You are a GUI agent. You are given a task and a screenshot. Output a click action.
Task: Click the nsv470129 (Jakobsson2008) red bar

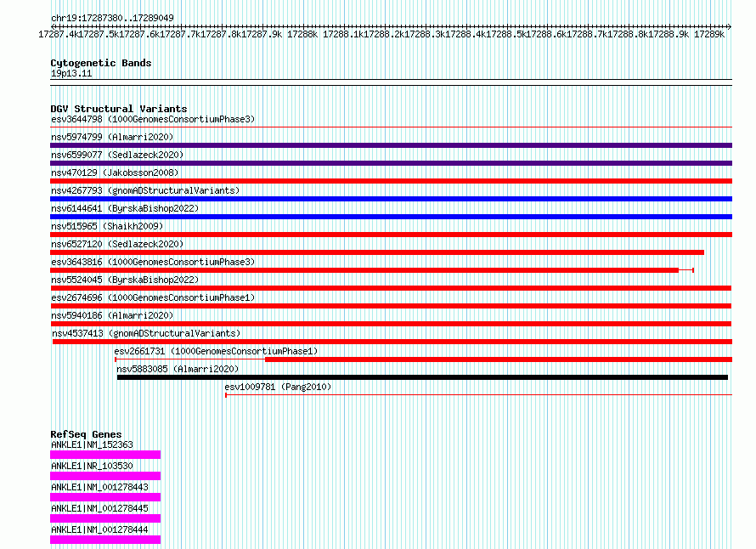click(x=391, y=181)
